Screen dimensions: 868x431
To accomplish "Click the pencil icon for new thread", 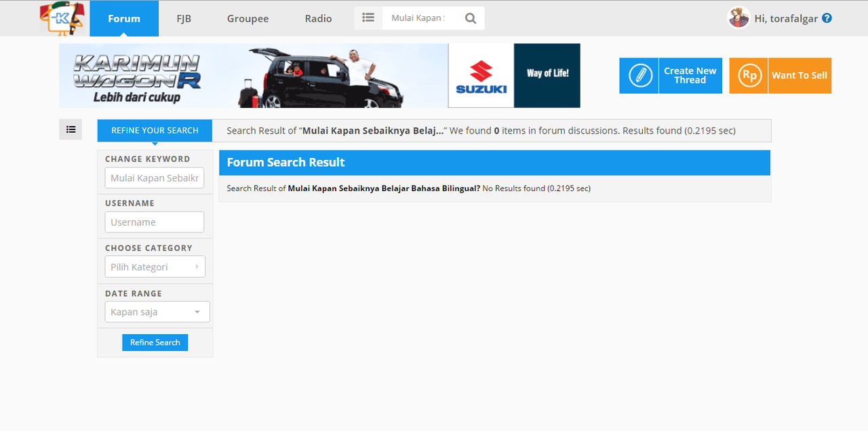I will [639, 75].
